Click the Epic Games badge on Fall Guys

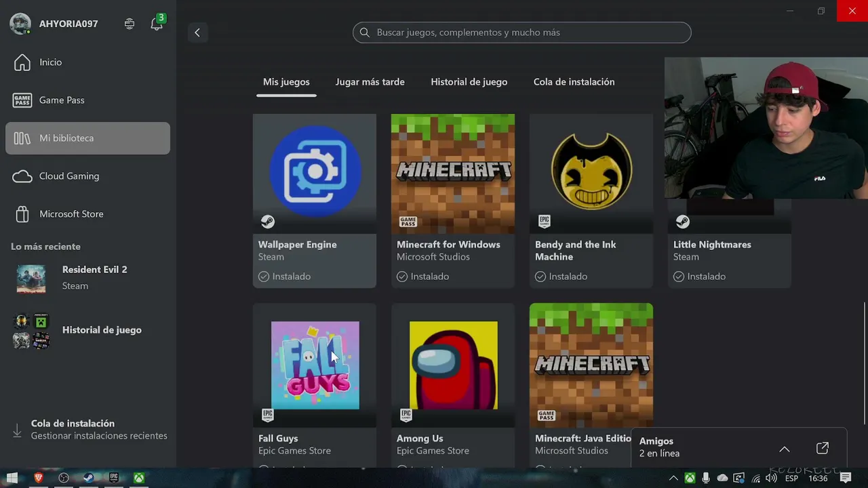[x=267, y=415]
